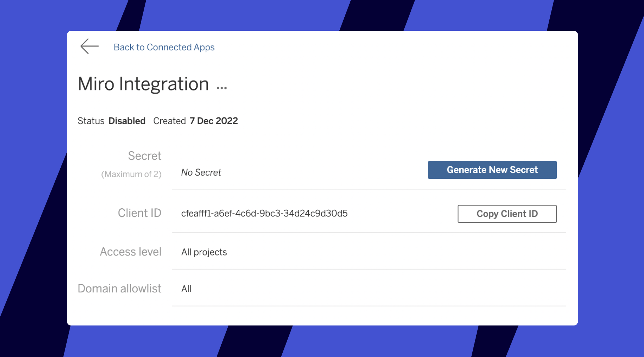Viewport: 644px width, 357px height.
Task: Click the Domain allowlist value All
Action: point(186,289)
